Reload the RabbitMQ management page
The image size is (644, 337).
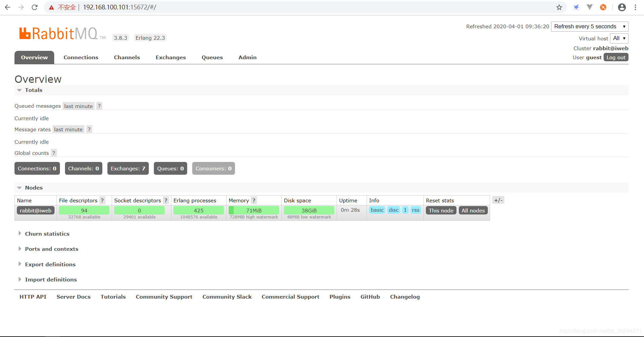34,7
